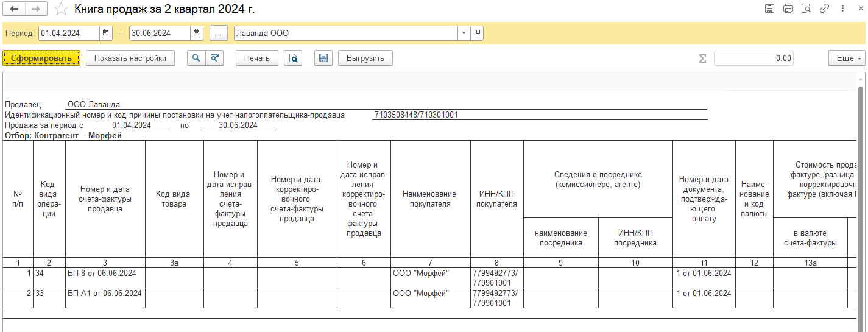This screenshot has height=332, width=868.
Task: Select cell БП-А1 от 06.06.2024
Action: 105,298
